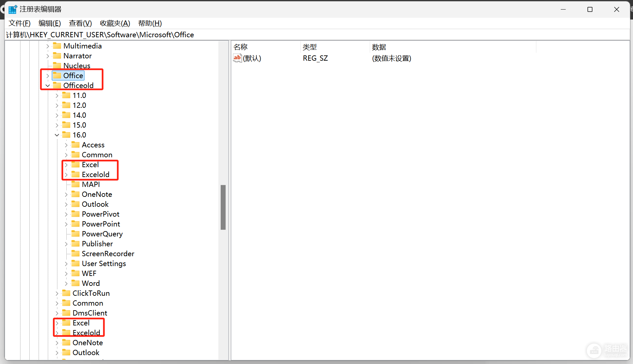Click the MAPI folder icon
Screen dimensions: 633x364
pyautogui.click(x=76, y=184)
